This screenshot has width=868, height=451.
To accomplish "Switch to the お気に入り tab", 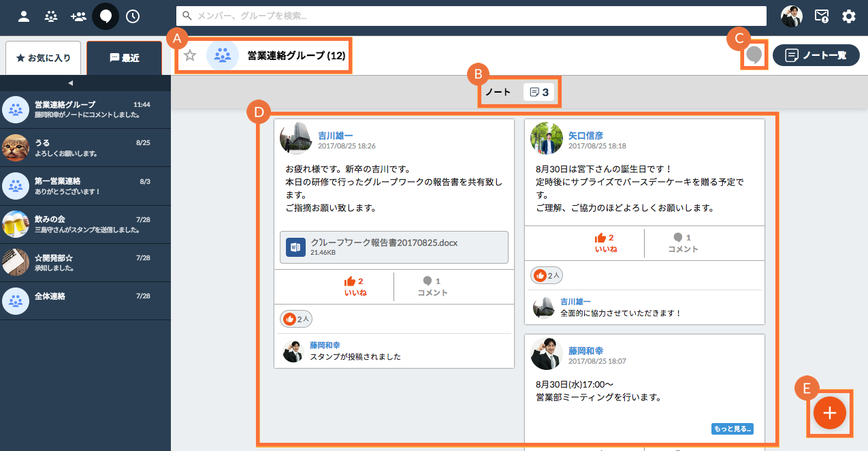I will click(43, 58).
